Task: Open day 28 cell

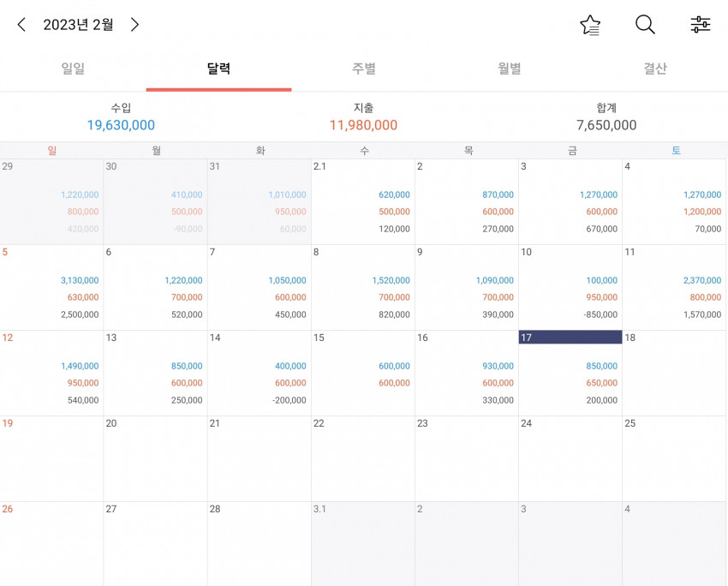Action: [x=259, y=544]
